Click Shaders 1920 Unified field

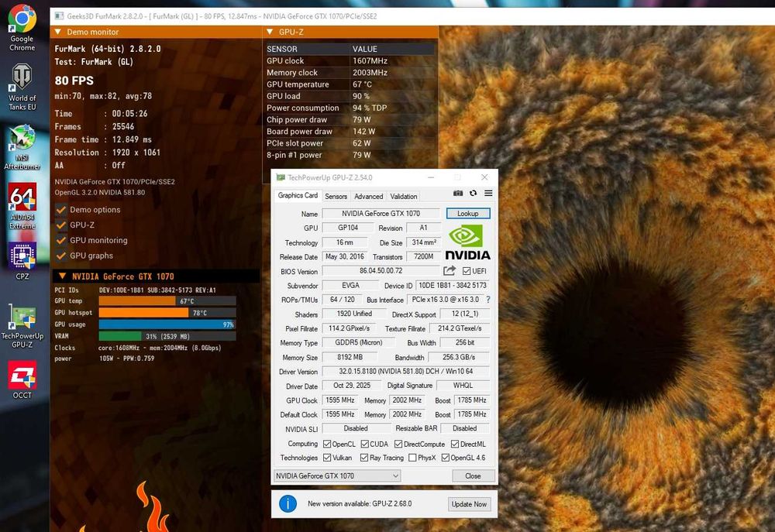(354, 314)
